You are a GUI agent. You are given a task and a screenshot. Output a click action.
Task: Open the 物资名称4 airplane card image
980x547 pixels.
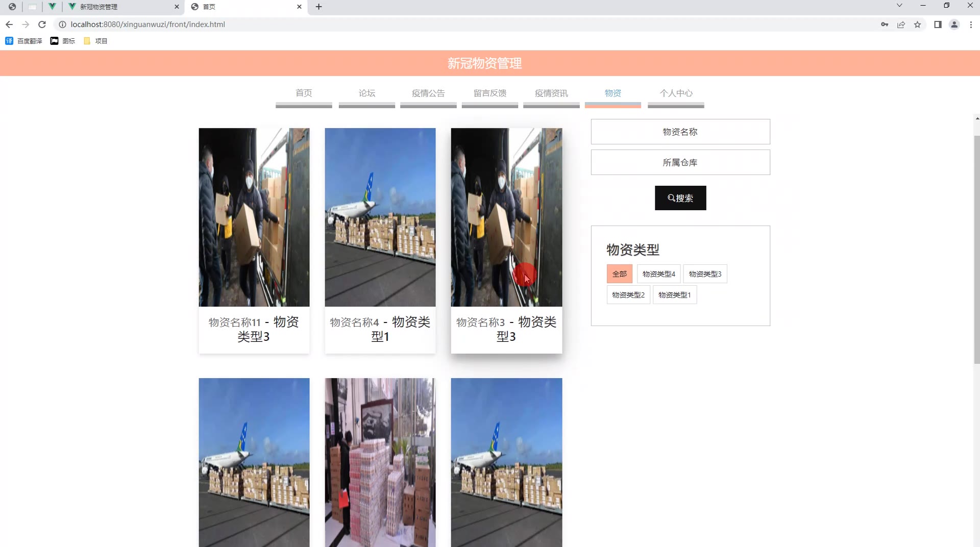pyautogui.click(x=380, y=217)
